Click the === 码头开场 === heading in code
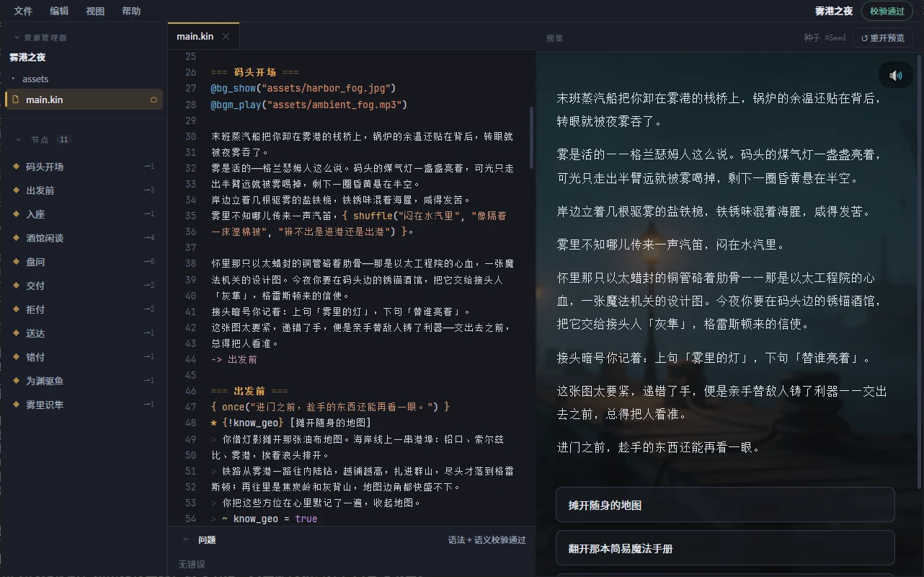The height and width of the screenshot is (577, 924). (254, 73)
